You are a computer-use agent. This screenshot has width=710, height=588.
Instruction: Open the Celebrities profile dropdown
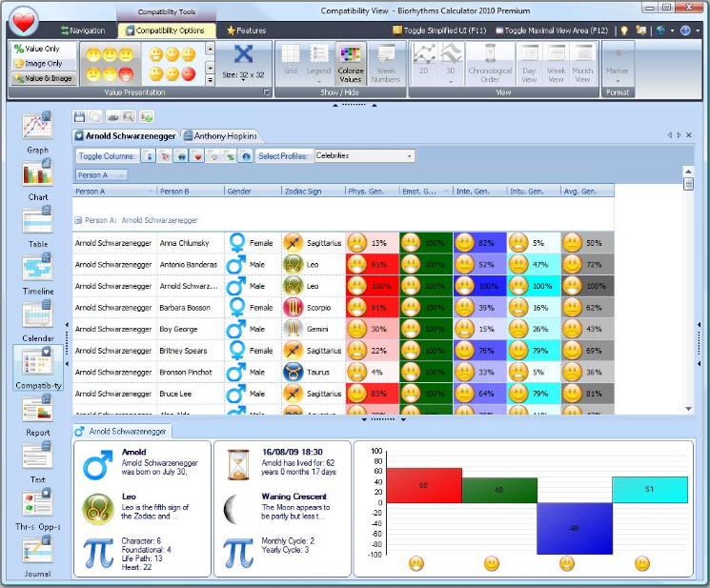click(410, 156)
